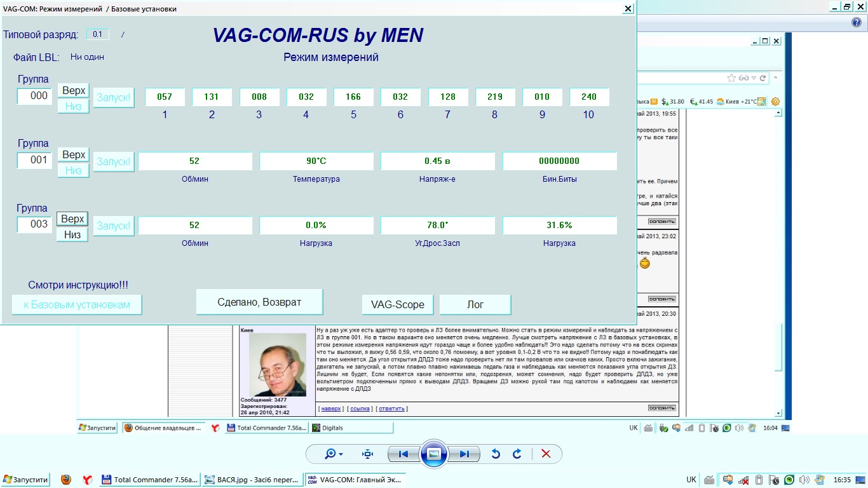Switch to Total Commander on the taskbar showing 16:35

pyautogui.click(x=149, y=480)
